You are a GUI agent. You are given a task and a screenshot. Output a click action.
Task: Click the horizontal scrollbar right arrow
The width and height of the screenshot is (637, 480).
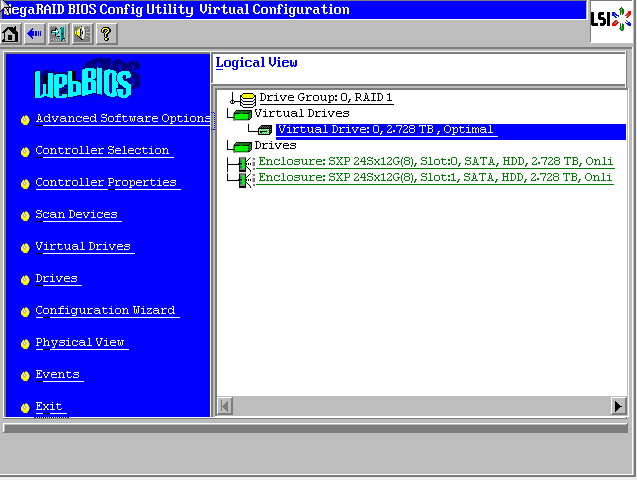click(x=618, y=406)
